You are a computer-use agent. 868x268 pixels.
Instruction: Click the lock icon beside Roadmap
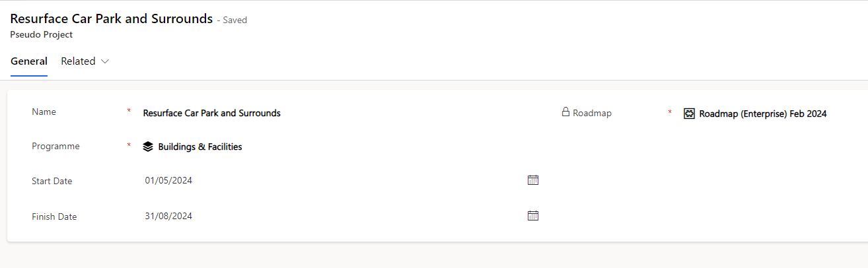pos(565,112)
